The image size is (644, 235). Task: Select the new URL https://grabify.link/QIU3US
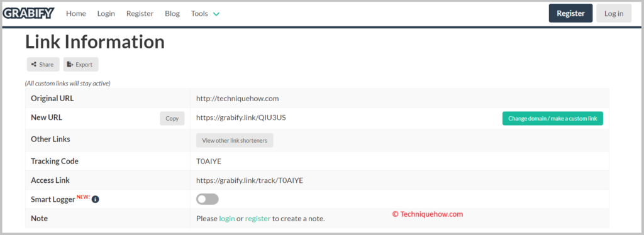241,117
